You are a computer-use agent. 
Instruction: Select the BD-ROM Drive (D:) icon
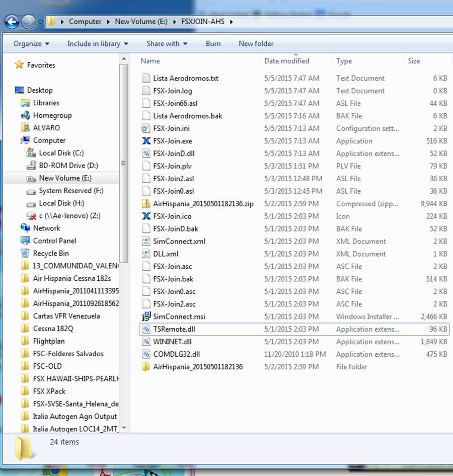tap(31, 166)
